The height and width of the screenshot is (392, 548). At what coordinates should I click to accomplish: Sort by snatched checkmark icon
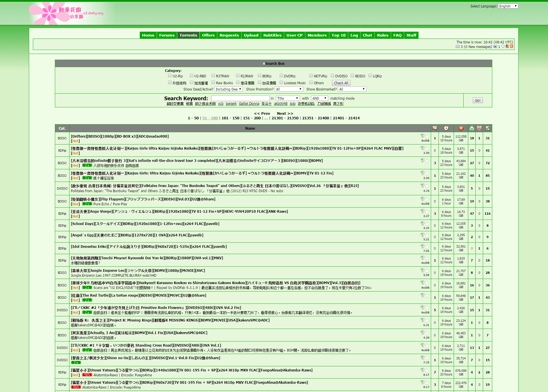click(x=488, y=128)
